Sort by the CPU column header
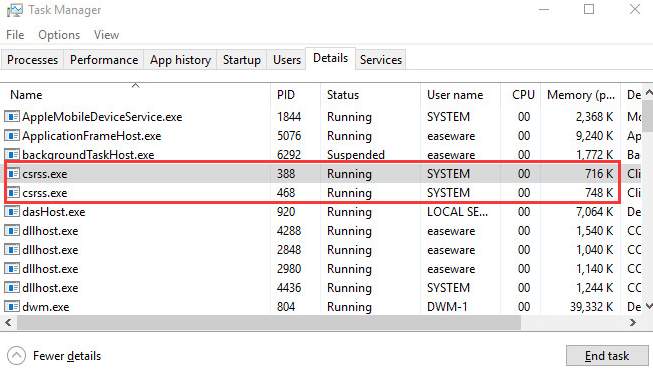Screen dimensions: 653x377 tap(521, 95)
